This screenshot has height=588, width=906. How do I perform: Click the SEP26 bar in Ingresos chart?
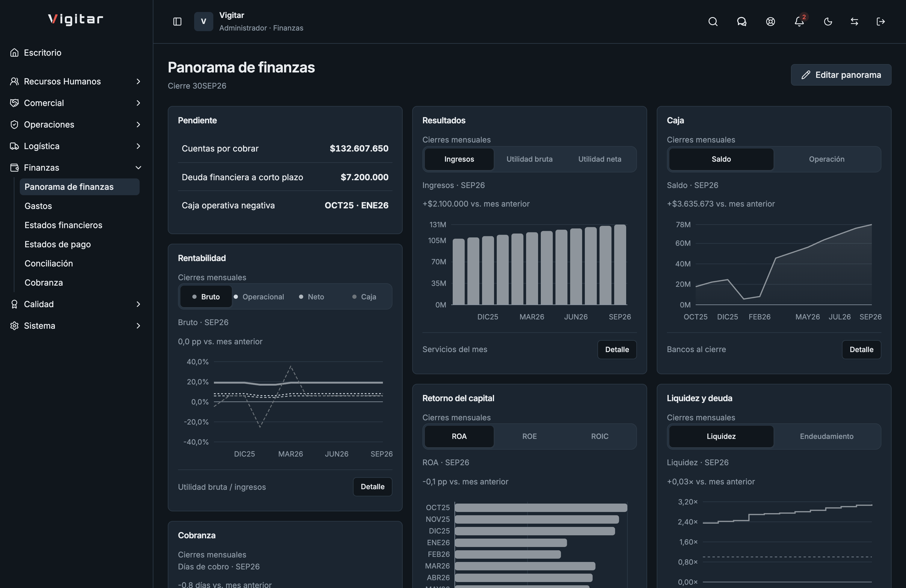[620, 265]
